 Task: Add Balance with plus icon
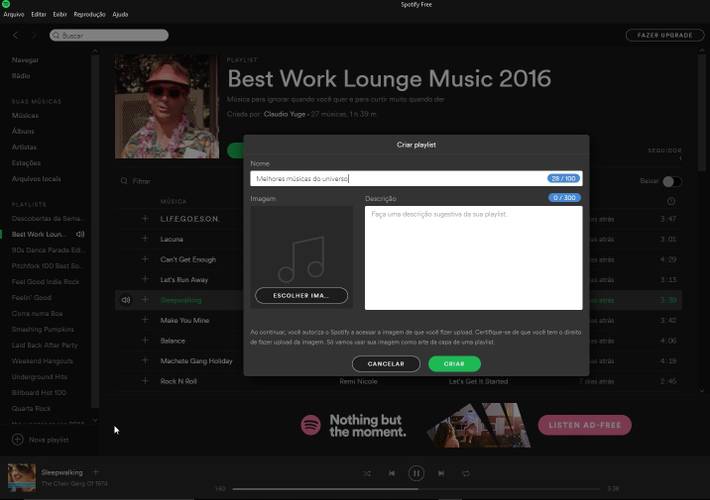point(145,340)
